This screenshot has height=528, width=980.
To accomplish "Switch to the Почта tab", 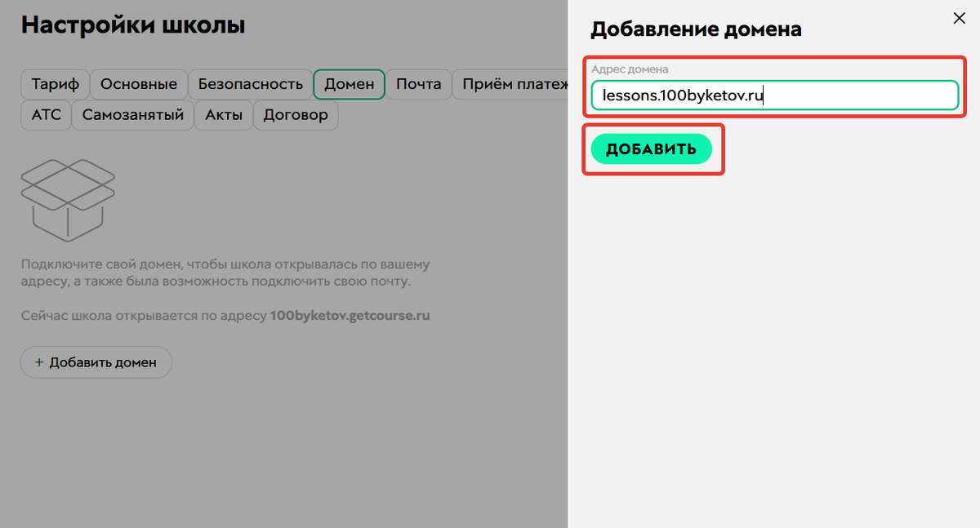I will 419,84.
